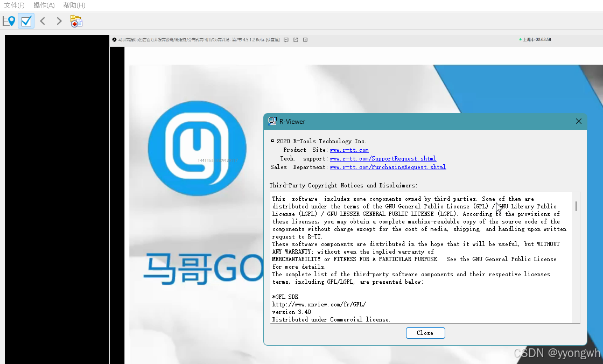The width and height of the screenshot is (603, 364).
Task: Click 'Distributed under Commercial license.' line
Action: point(331,319)
